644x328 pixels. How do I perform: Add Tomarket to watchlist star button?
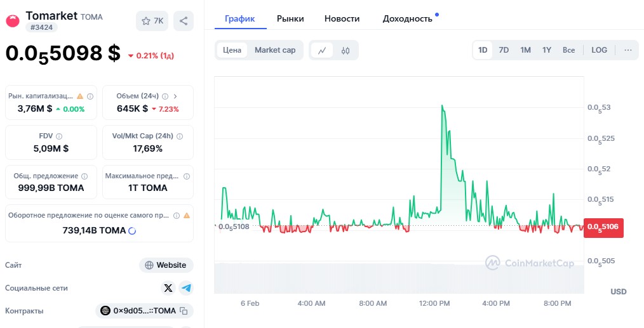152,21
